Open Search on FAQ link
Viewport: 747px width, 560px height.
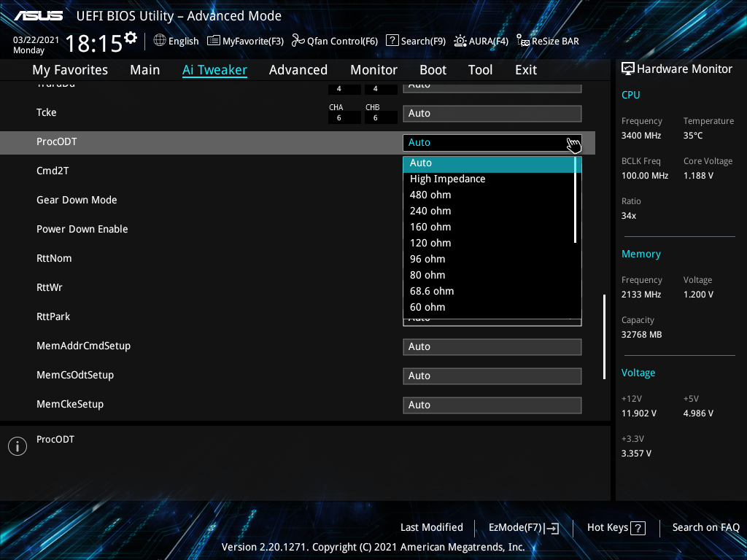tap(705, 527)
